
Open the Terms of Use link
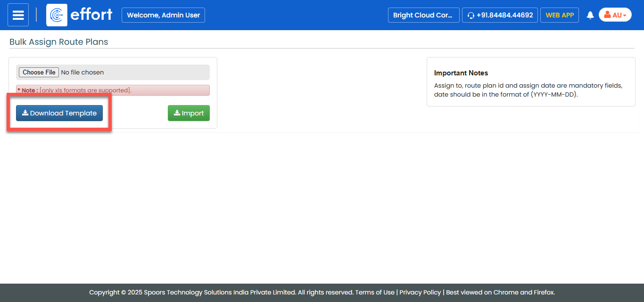point(375,292)
